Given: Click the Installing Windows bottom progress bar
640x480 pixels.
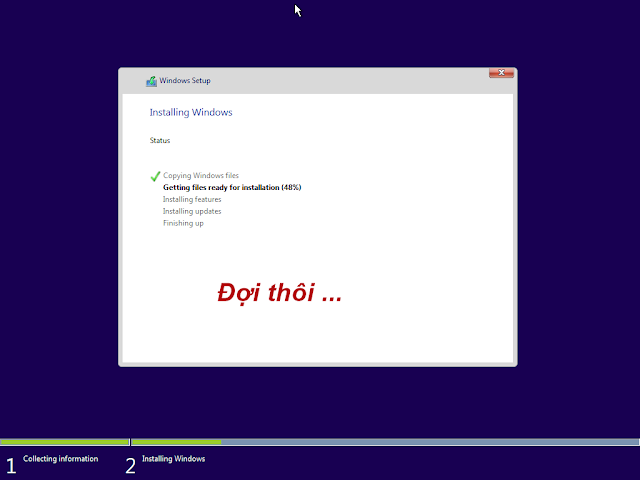Looking at the screenshot, I should pyautogui.click(x=385, y=442).
